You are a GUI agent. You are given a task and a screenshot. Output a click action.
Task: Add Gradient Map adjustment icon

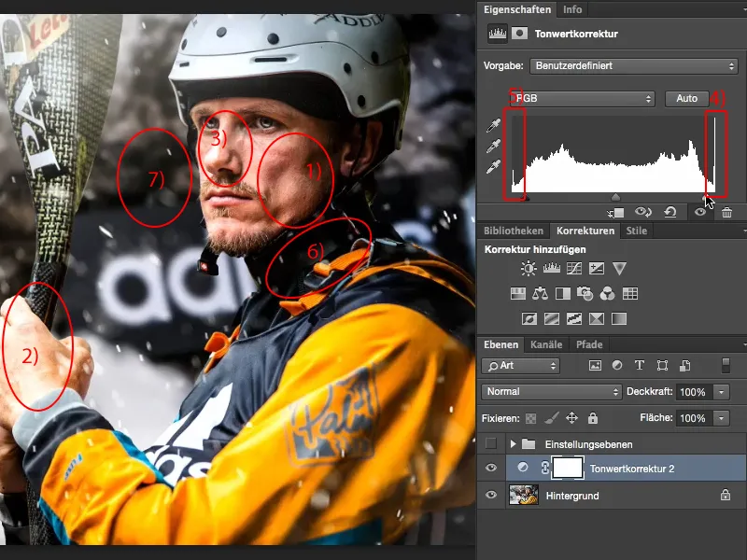click(619, 318)
